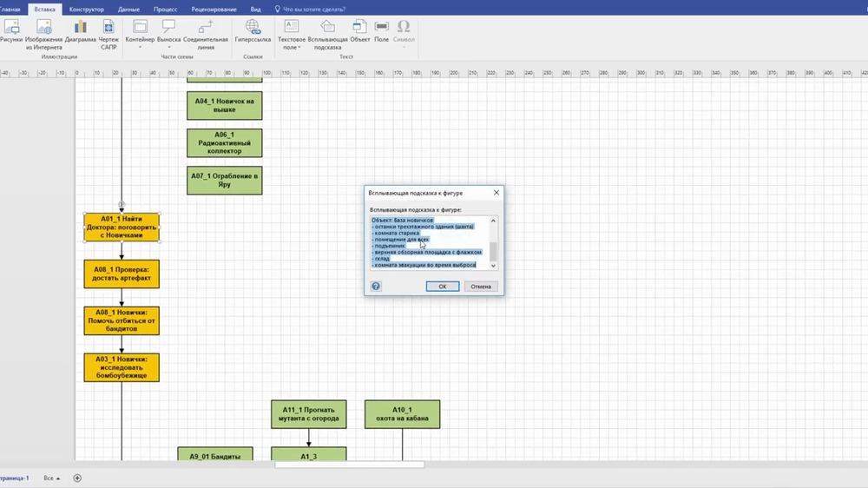Image resolution: width=868 pixels, height=488 pixels.
Task: Insert Изображения из Интернета online picture
Action: [43, 31]
